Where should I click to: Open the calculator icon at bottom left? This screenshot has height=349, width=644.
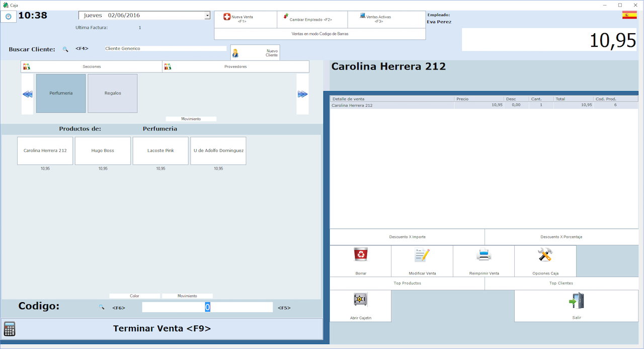point(9,329)
